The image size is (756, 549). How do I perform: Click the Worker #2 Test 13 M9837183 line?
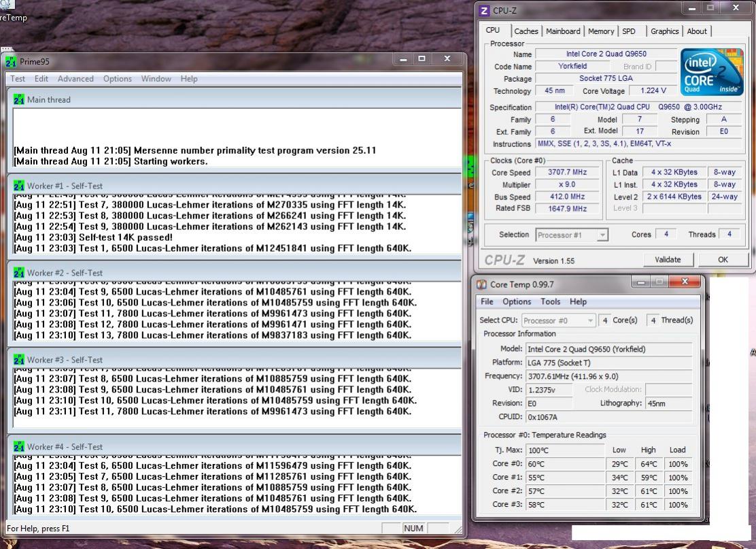(x=213, y=335)
